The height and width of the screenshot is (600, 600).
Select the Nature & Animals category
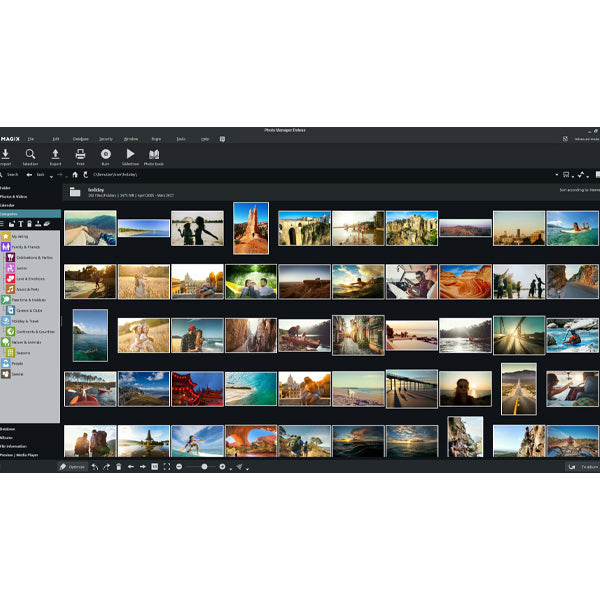click(21, 342)
